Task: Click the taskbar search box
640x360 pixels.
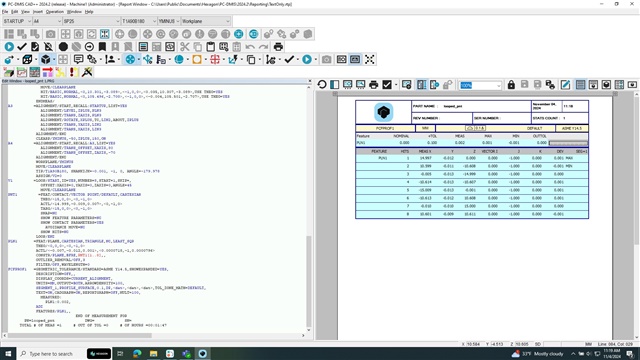Action: [x=51, y=353]
